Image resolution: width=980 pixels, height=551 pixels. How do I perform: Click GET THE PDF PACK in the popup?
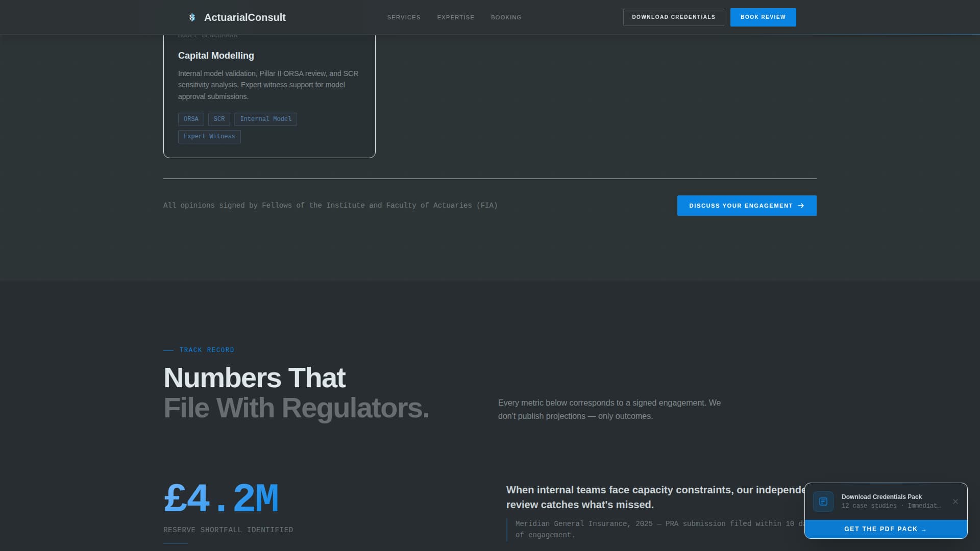885,529
